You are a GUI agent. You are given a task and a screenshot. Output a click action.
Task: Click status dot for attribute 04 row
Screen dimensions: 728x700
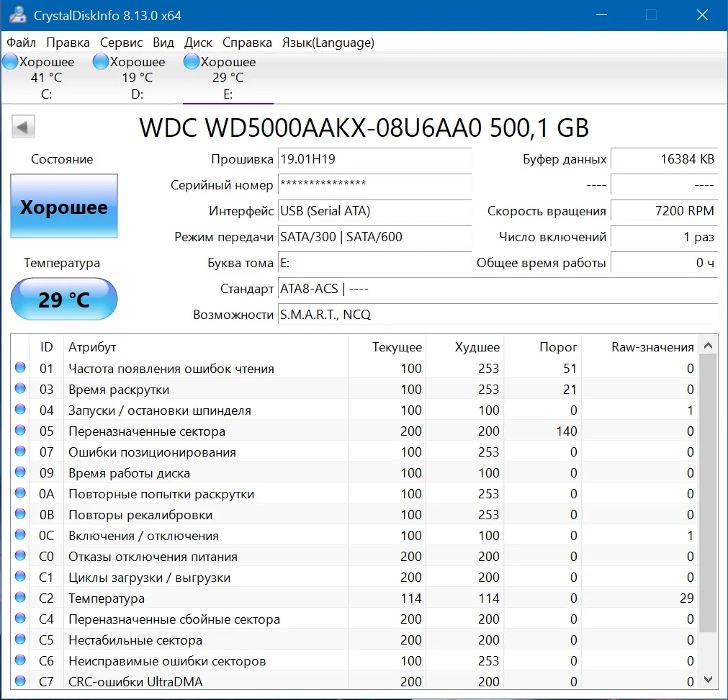click(x=20, y=410)
